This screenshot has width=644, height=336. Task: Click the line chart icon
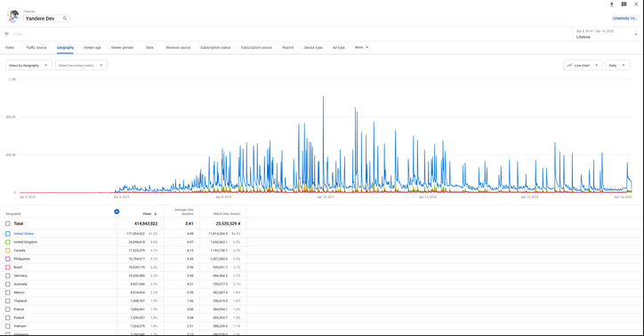tap(569, 65)
